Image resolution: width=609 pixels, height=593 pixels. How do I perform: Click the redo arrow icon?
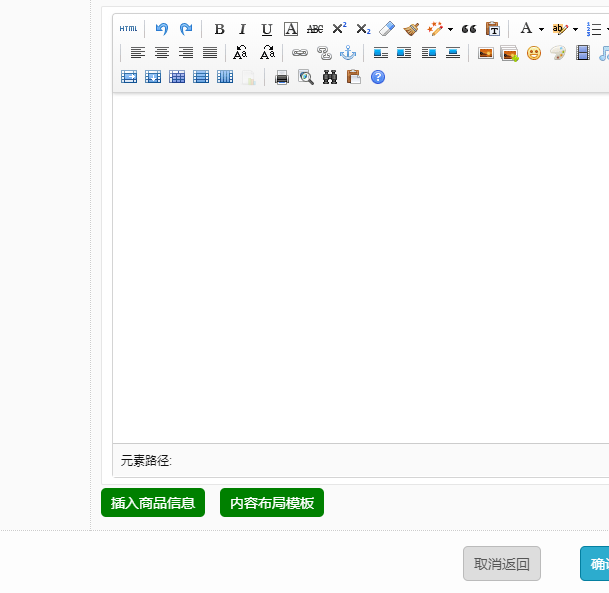tap(186, 29)
